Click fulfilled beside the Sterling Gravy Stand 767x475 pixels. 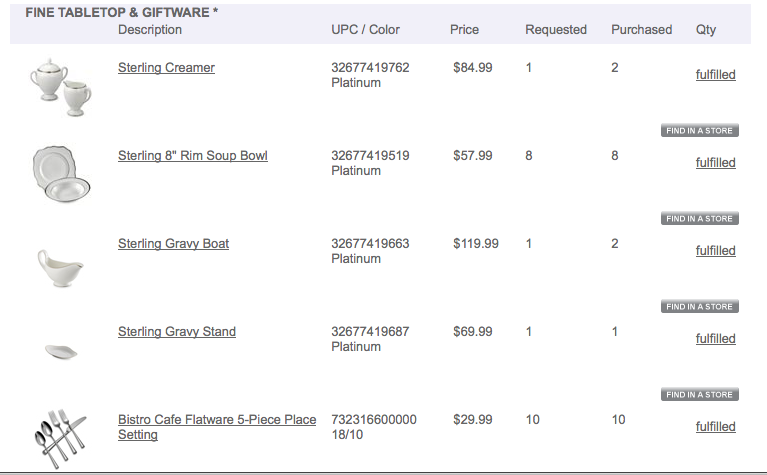715,339
